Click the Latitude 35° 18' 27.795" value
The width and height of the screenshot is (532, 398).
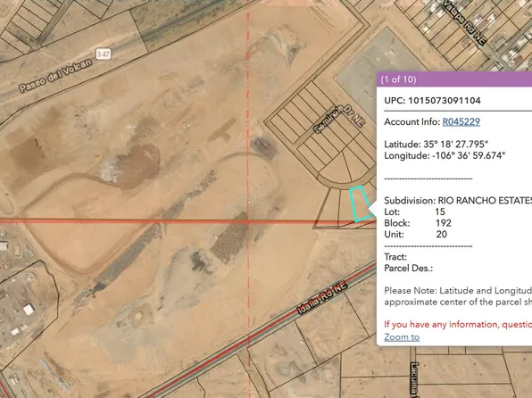coord(455,145)
